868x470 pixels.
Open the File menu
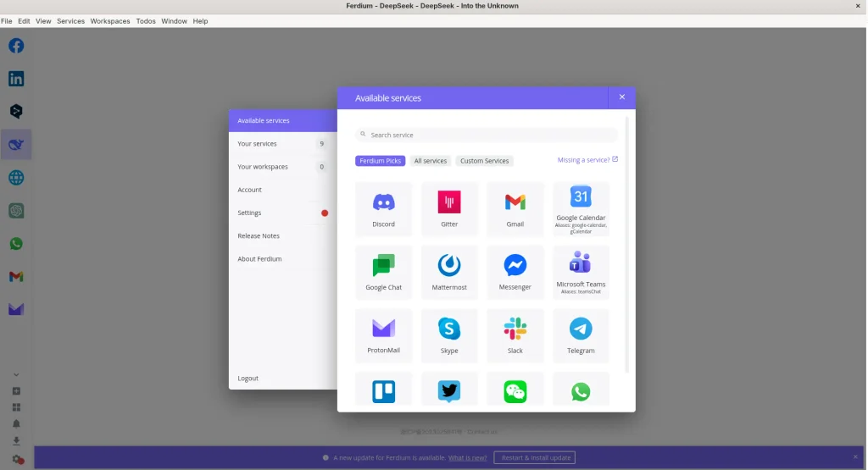click(7, 21)
